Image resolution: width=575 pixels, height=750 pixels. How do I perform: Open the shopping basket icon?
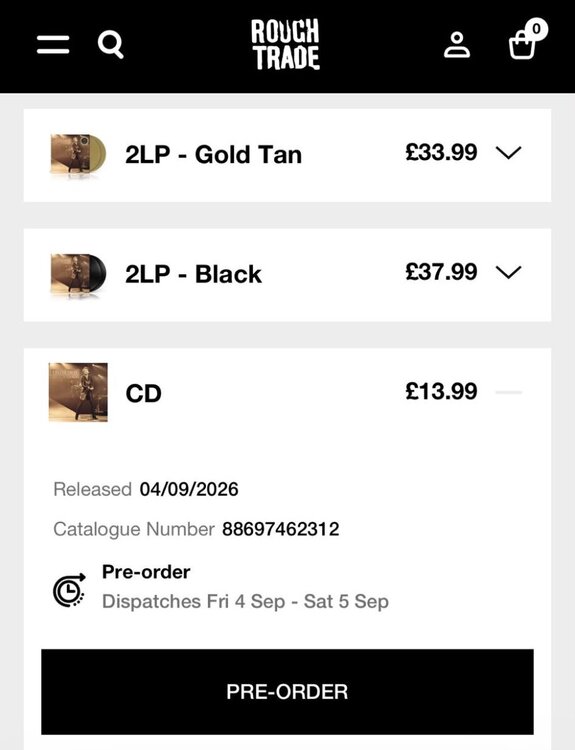point(521,46)
